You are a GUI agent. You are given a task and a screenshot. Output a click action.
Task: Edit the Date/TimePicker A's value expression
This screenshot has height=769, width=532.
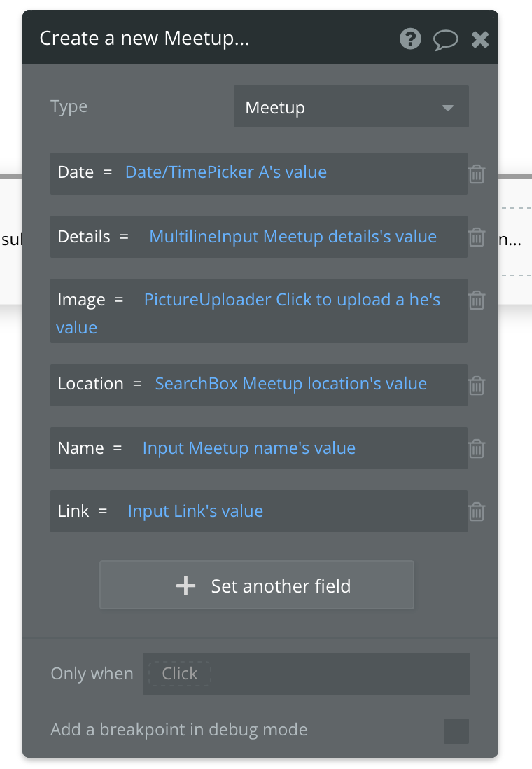(225, 172)
